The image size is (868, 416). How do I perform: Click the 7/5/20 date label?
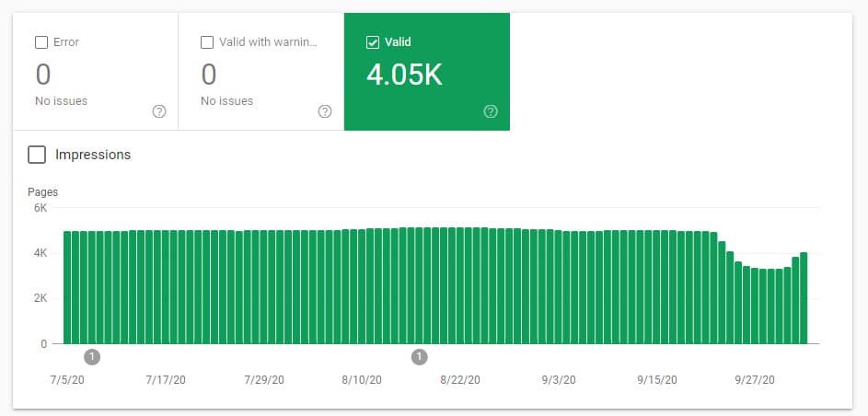[67, 380]
